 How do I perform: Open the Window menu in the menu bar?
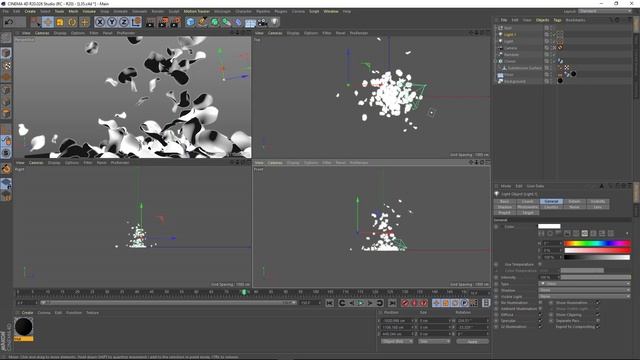[x=331, y=11]
